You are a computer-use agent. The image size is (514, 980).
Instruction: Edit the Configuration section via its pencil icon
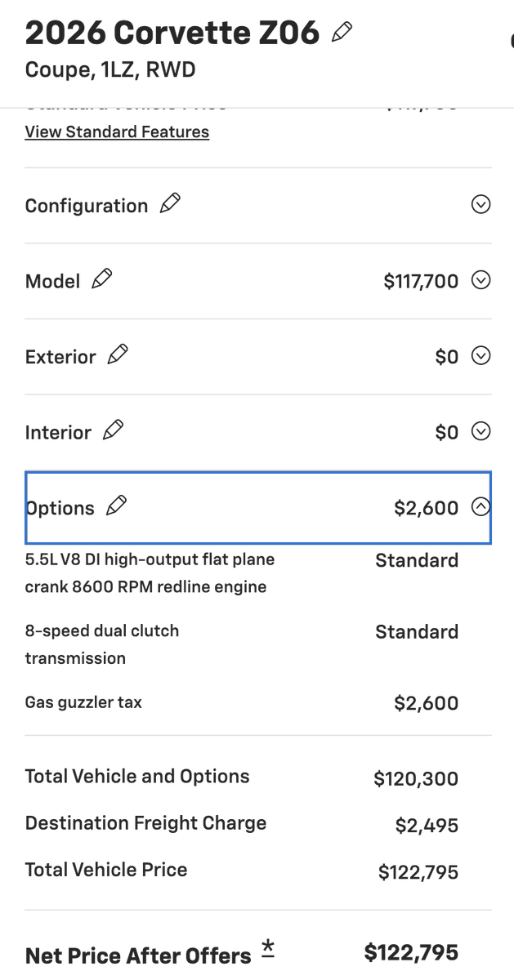(x=170, y=204)
